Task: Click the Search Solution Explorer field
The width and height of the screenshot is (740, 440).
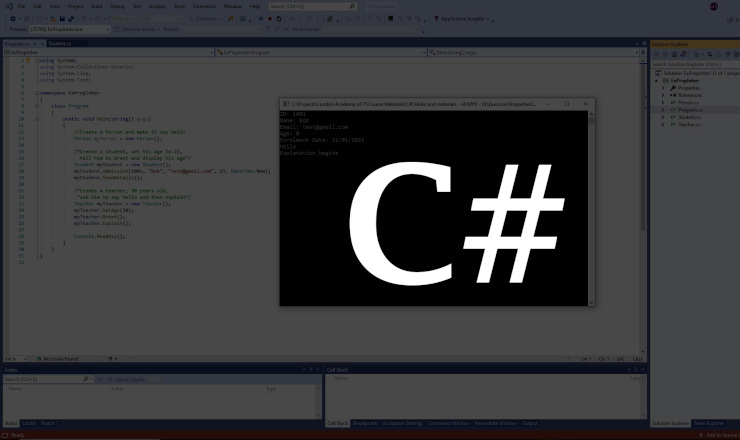Action: [x=692, y=64]
